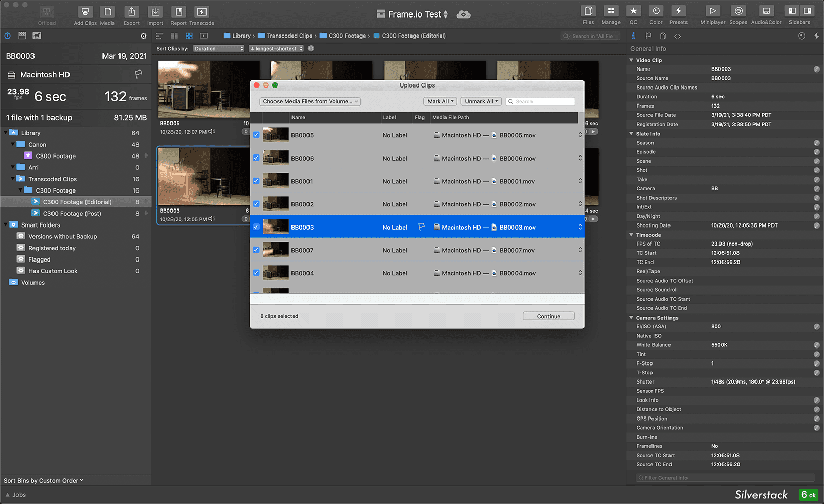
Task: Open the Scopes panel icon
Action: pyautogui.click(x=738, y=11)
